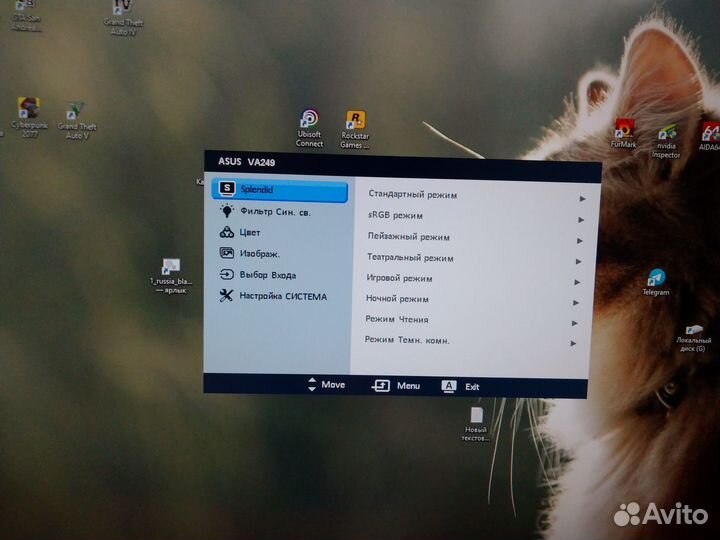
Task: Click the Menu return icon
Action: pos(381,385)
